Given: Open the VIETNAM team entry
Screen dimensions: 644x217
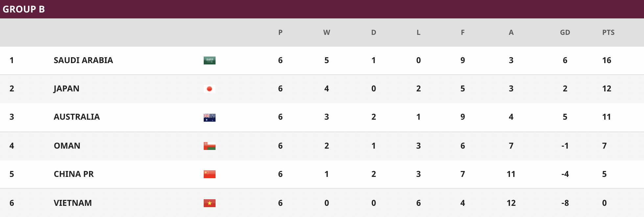Looking at the screenshot, I should tap(73, 203).
